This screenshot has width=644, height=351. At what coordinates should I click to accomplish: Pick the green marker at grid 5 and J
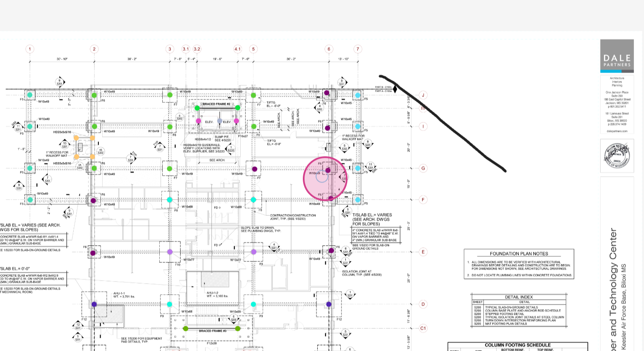pyautogui.click(x=254, y=95)
